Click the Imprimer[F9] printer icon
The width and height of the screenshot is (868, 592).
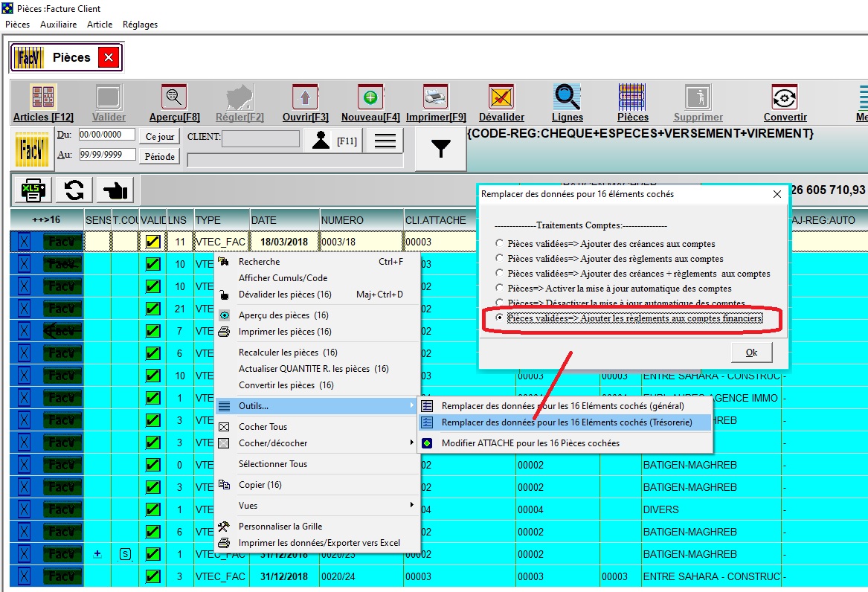click(x=436, y=97)
